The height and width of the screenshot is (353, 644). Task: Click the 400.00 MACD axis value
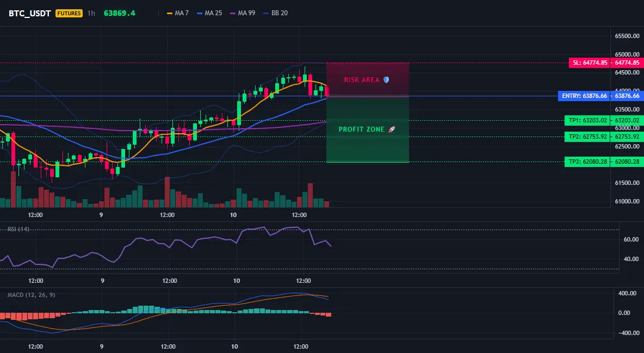(628, 293)
